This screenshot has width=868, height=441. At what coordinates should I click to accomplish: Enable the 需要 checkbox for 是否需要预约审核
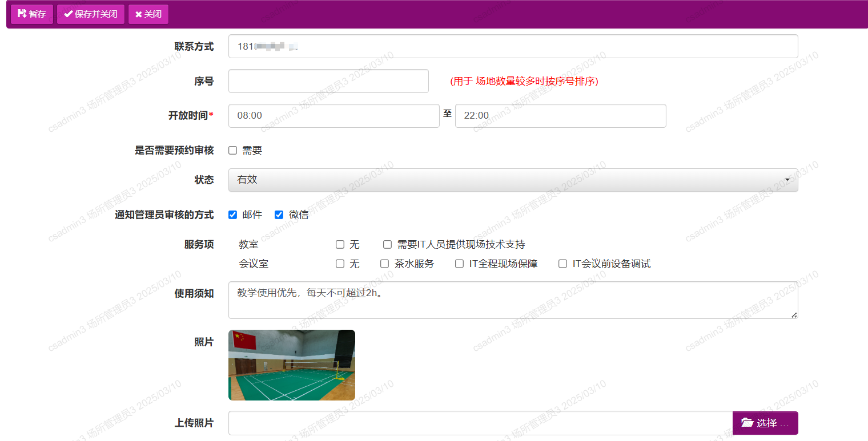pos(232,149)
